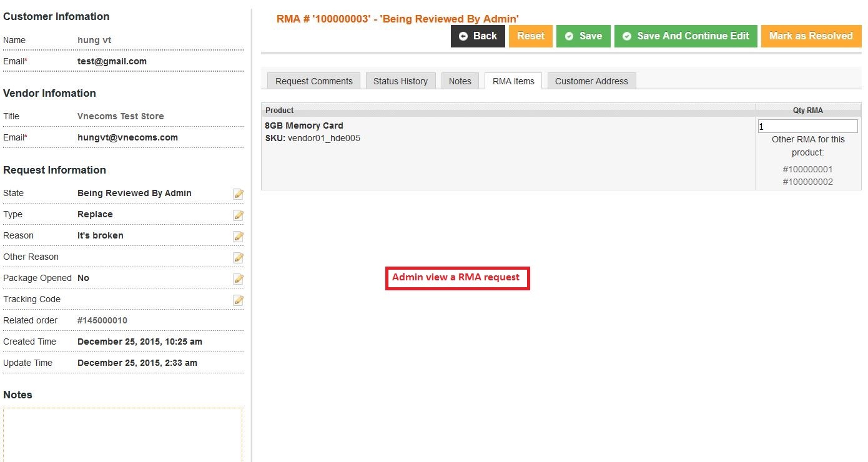This screenshot has width=868, height=462.
Task: Open other RMA #100000002
Action: tap(807, 182)
